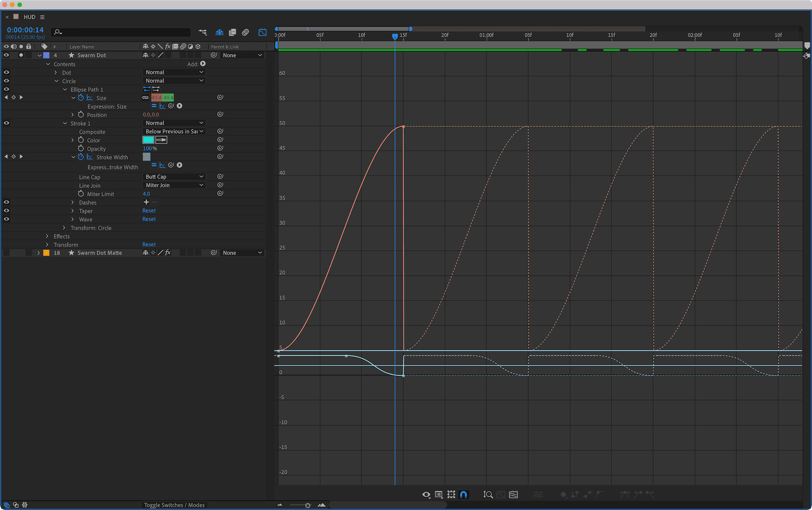Screen dimensions: 812x510
Task: Enable motion blur for the composition
Action: click(x=245, y=32)
